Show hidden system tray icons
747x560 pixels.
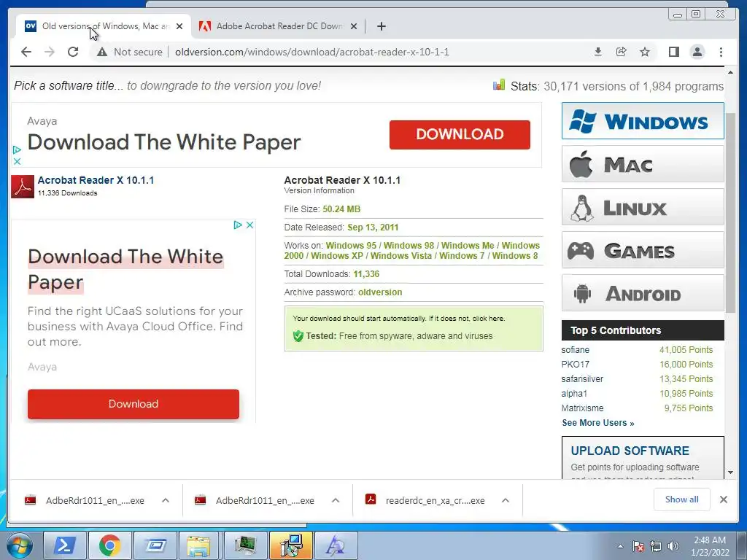tap(620, 546)
